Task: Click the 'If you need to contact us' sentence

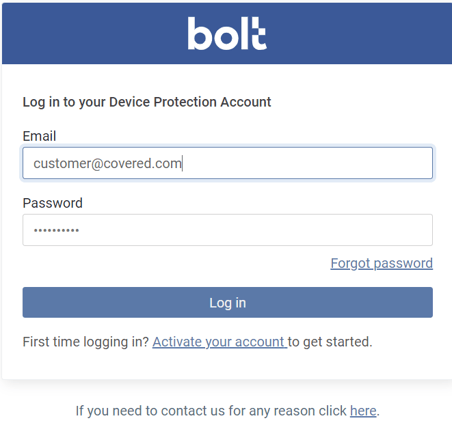Action: point(228,411)
